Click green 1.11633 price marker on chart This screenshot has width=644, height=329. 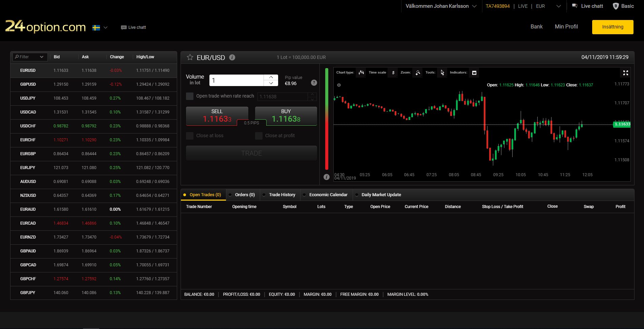(622, 124)
